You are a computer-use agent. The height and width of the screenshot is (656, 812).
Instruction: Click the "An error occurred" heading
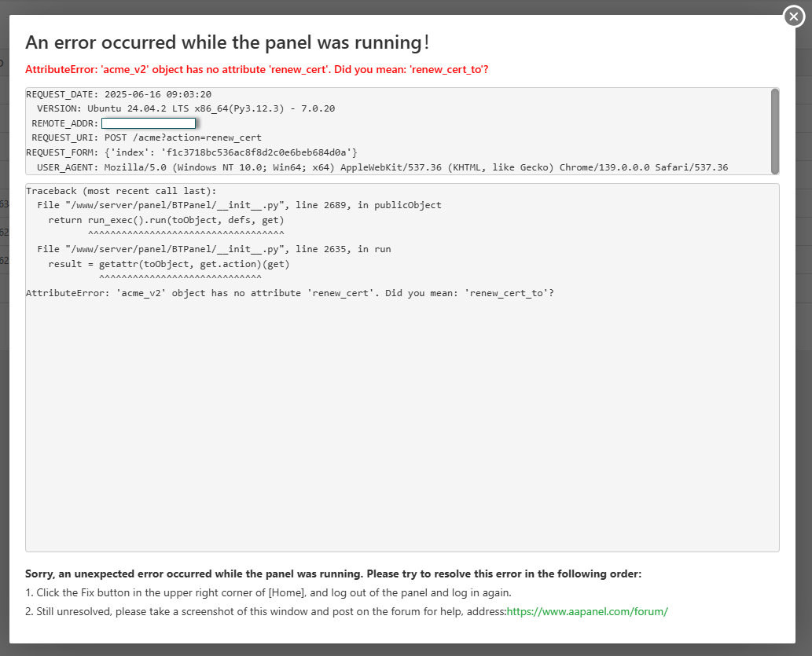[x=227, y=43]
